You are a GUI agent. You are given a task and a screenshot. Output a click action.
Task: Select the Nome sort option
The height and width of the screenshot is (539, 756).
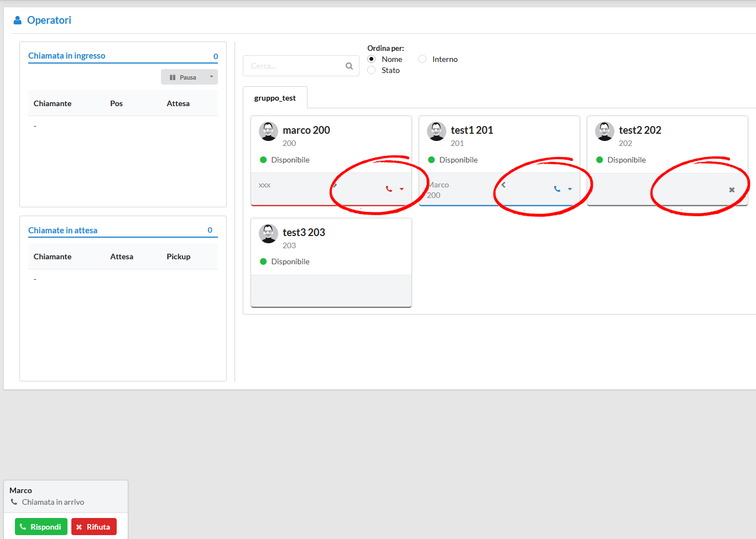point(371,59)
